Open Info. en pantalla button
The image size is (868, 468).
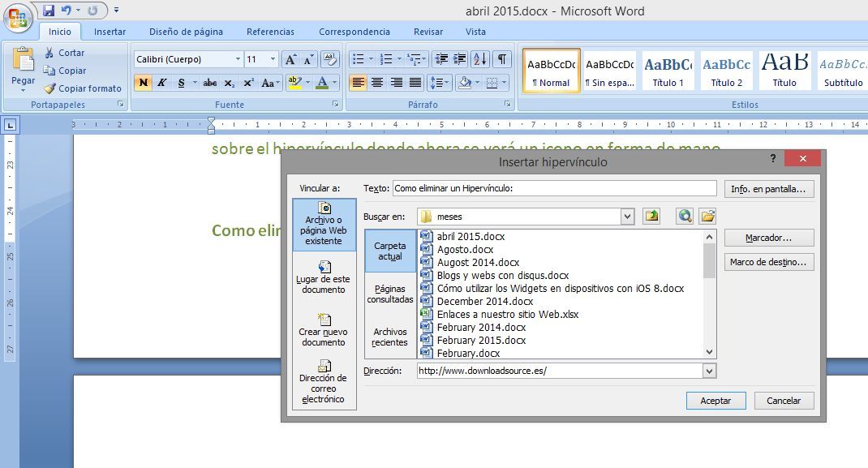tap(769, 189)
